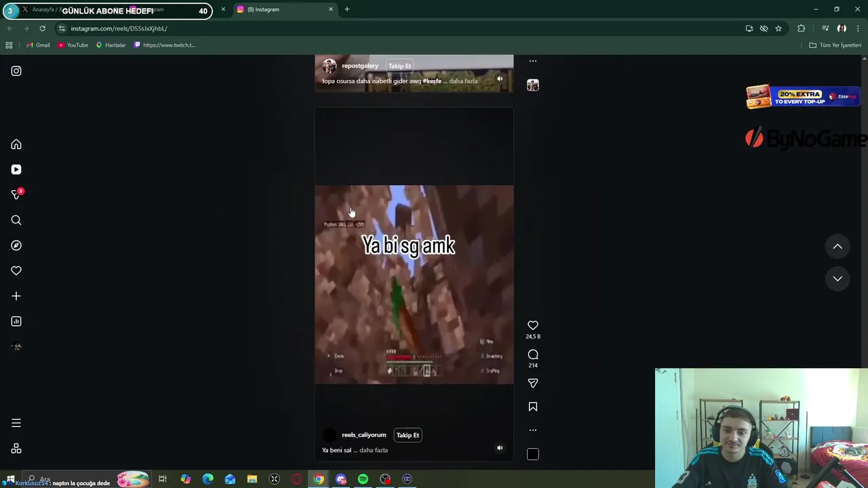868x488 pixels.
Task: Open the Chrome apps grid shortcut
Action: (9, 45)
